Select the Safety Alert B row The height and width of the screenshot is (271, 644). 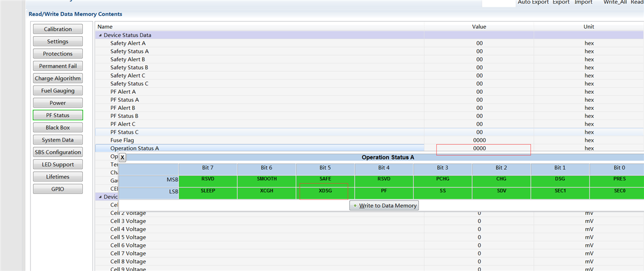370,59
